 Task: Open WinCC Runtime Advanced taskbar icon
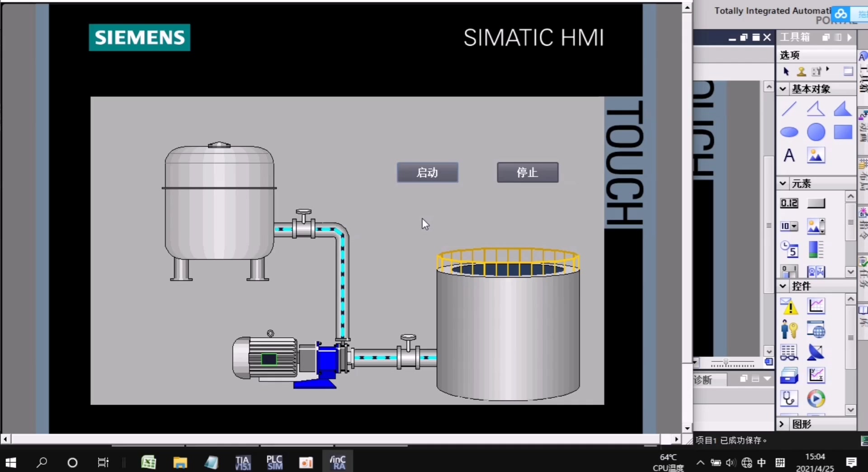pyautogui.click(x=338, y=462)
